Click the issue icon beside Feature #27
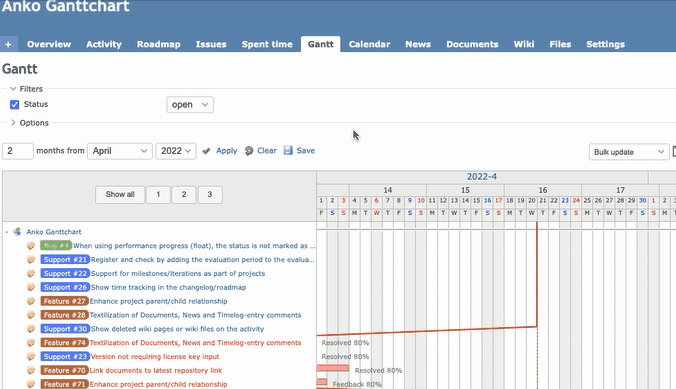 pos(31,301)
